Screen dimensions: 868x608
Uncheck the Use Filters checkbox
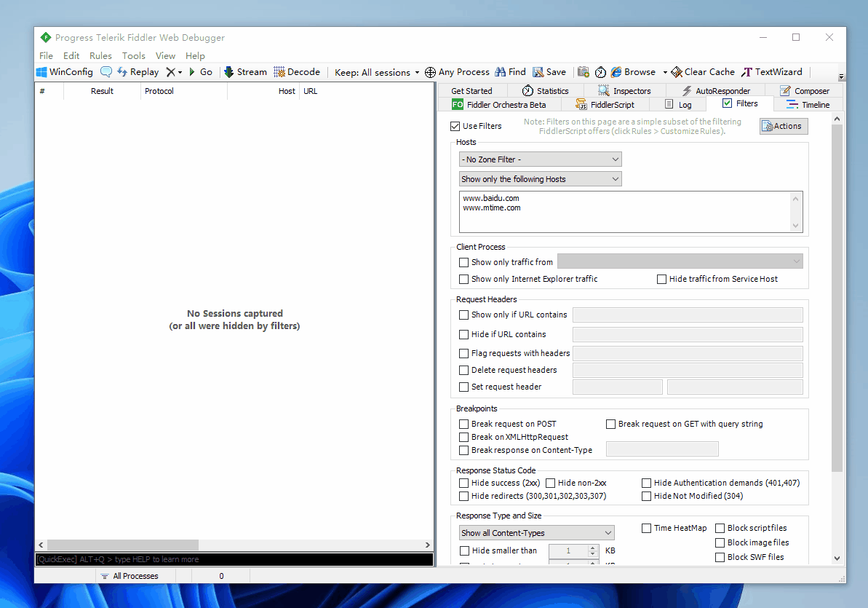click(x=455, y=127)
